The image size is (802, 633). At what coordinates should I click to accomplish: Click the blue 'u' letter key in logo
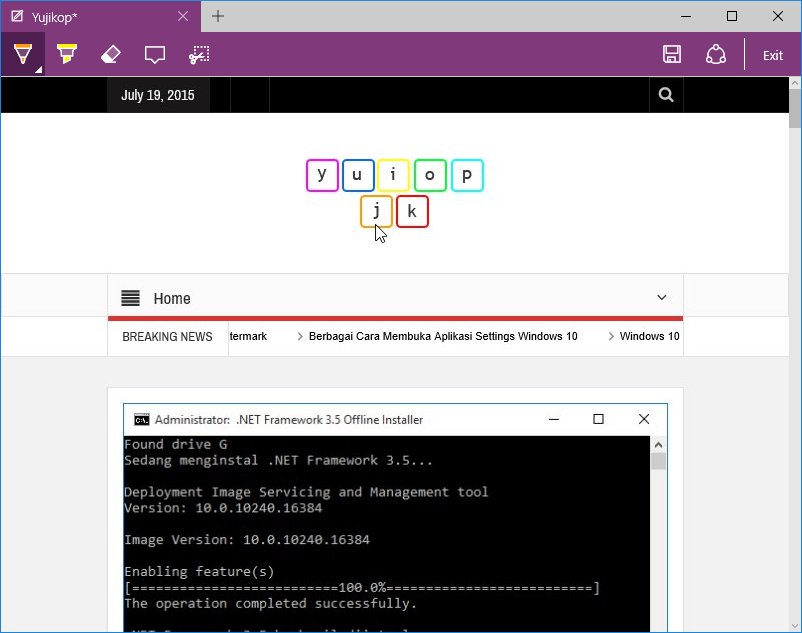point(358,175)
